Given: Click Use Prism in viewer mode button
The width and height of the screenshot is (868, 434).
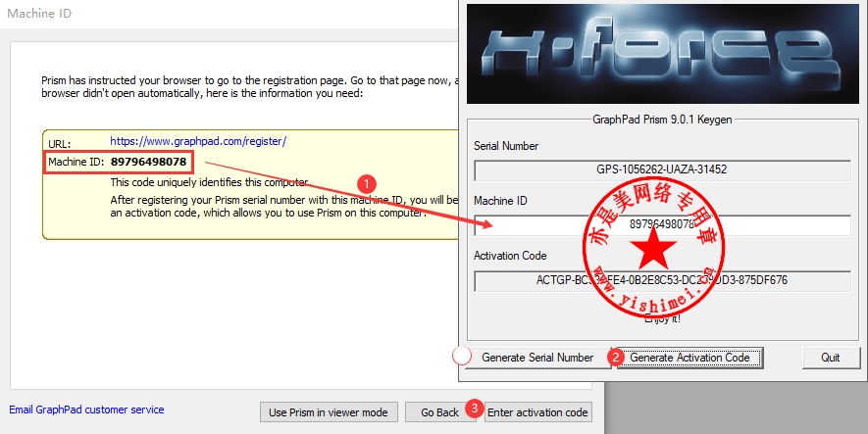Looking at the screenshot, I should click(329, 411).
